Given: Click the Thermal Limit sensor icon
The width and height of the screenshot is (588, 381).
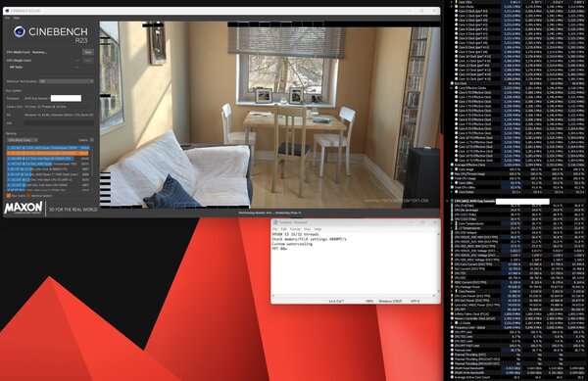Looking at the screenshot, I should coord(452,351).
